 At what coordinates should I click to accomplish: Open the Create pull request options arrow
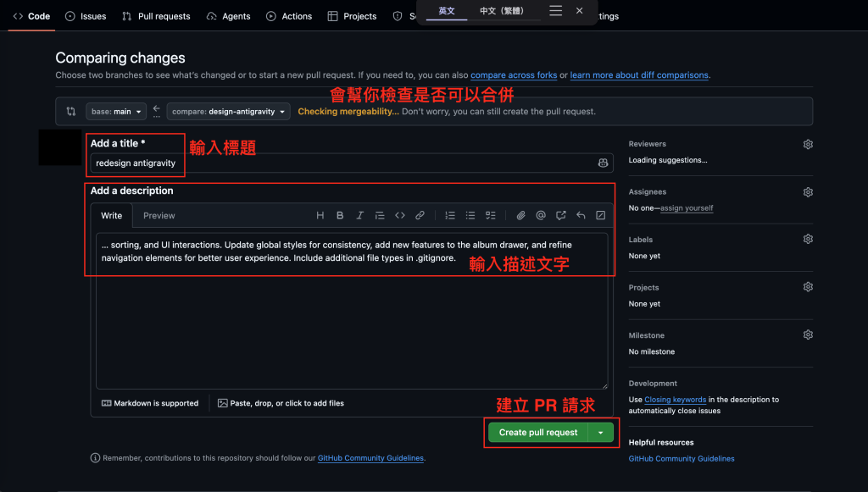601,432
